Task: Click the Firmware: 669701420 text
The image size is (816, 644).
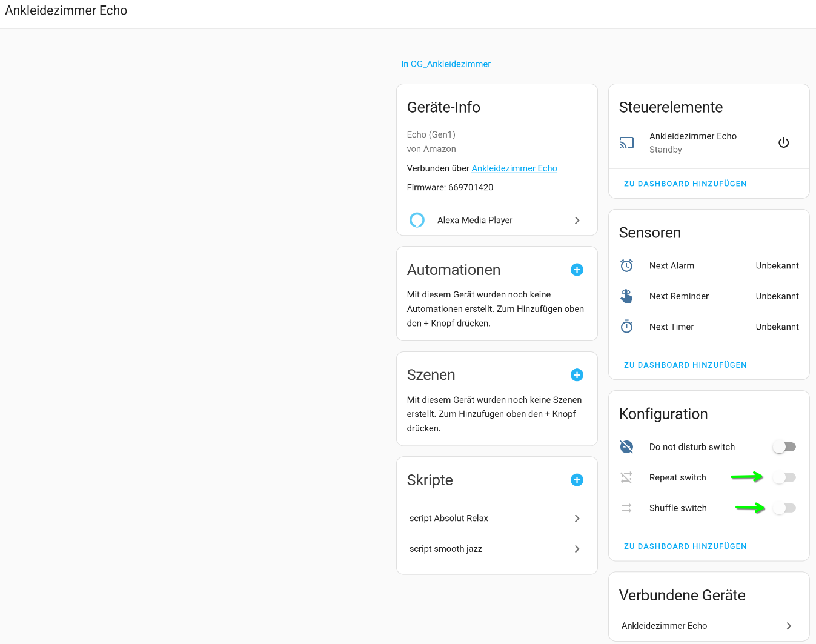Action: (450, 187)
